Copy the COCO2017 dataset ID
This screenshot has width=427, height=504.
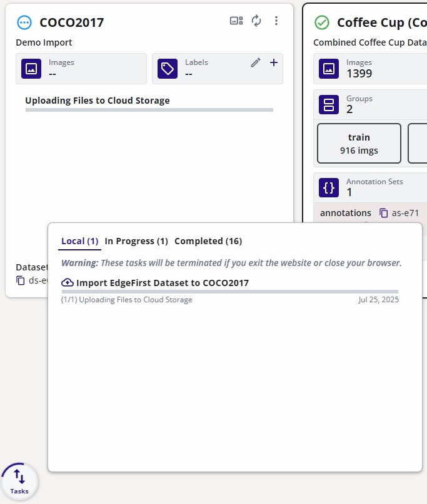(x=21, y=280)
